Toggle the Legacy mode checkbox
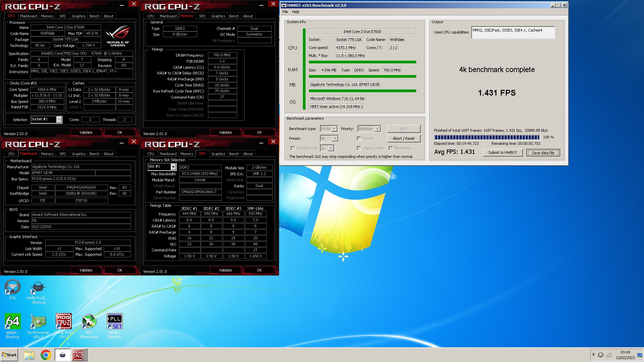Image resolution: width=644 pixels, height=362 pixels. point(359,148)
